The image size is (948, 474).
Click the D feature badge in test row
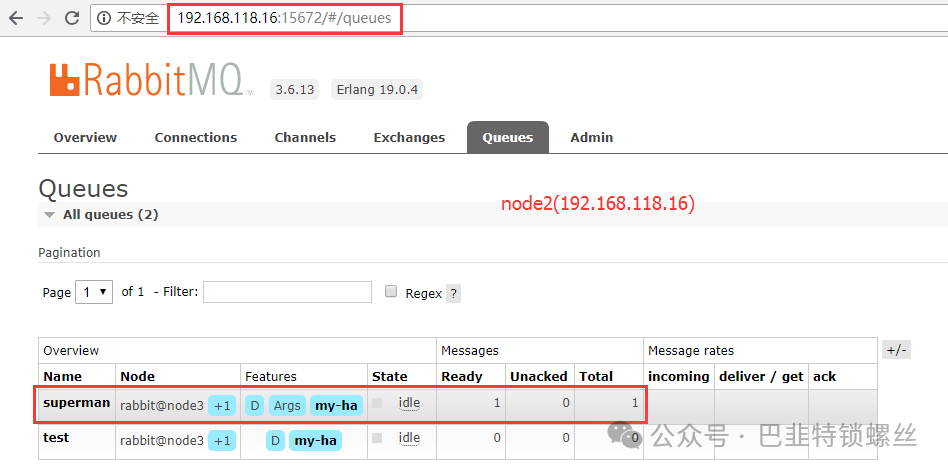tap(275, 441)
